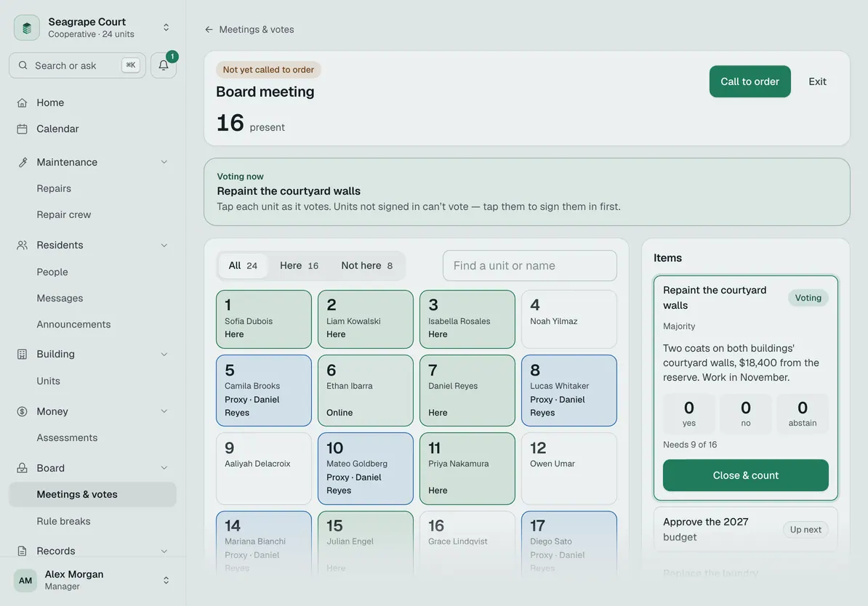Focus the Find a unit or name field
This screenshot has width=868, height=606.
point(530,266)
